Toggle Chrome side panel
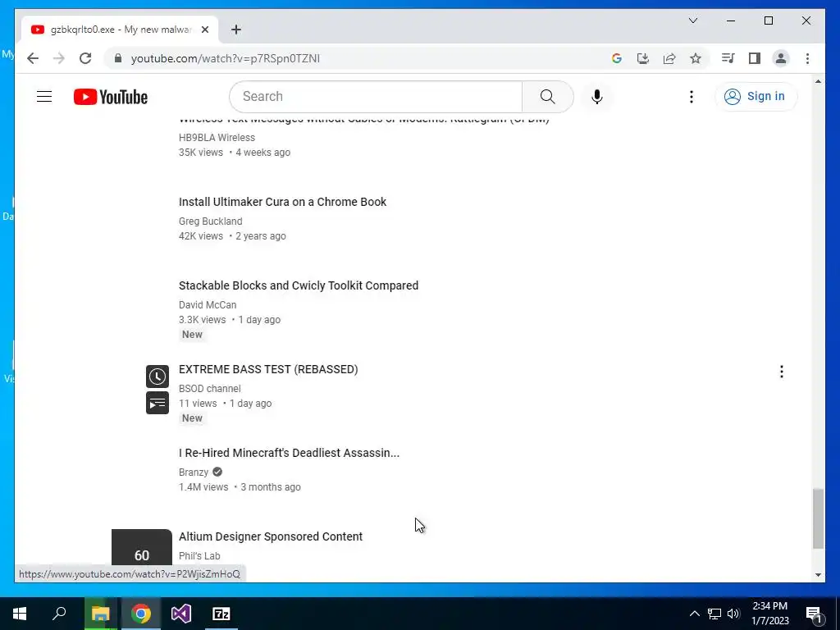Image resolution: width=840 pixels, height=630 pixels. point(755,58)
